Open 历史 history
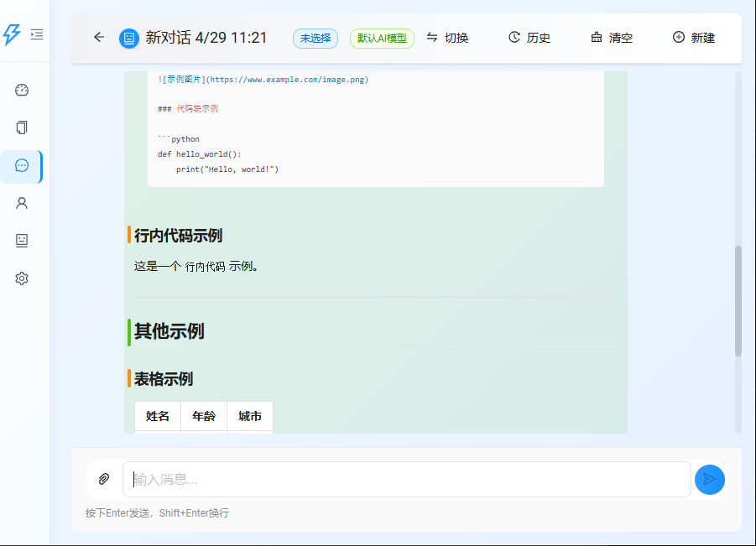This screenshot has height=546, width=756. click(529, 38)
